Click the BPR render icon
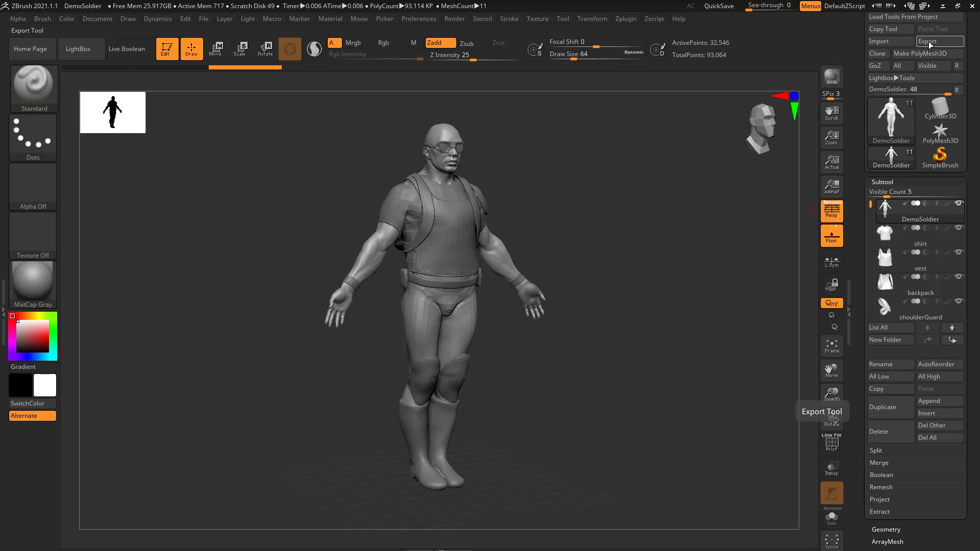This screenshot has height=551, width=980. pos(831,77)
